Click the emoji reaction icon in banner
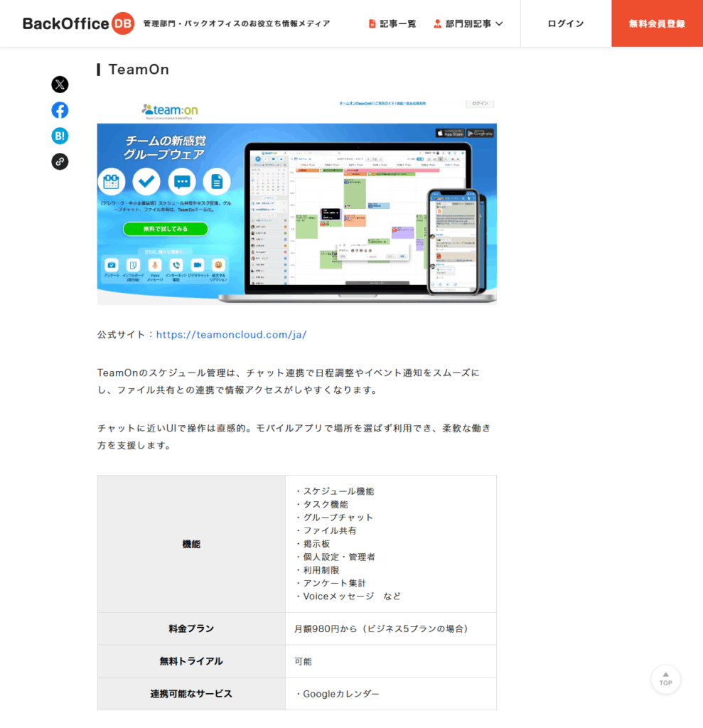Viewport: 703px width, 728px height. click(218, 265)
